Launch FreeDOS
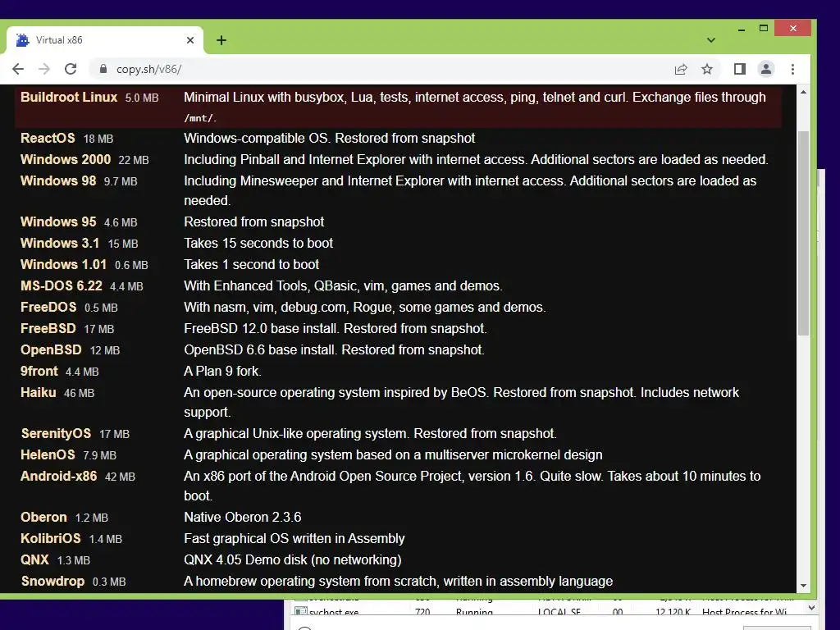Viewport: 840px width, 630px height. (x=48, y=308)
